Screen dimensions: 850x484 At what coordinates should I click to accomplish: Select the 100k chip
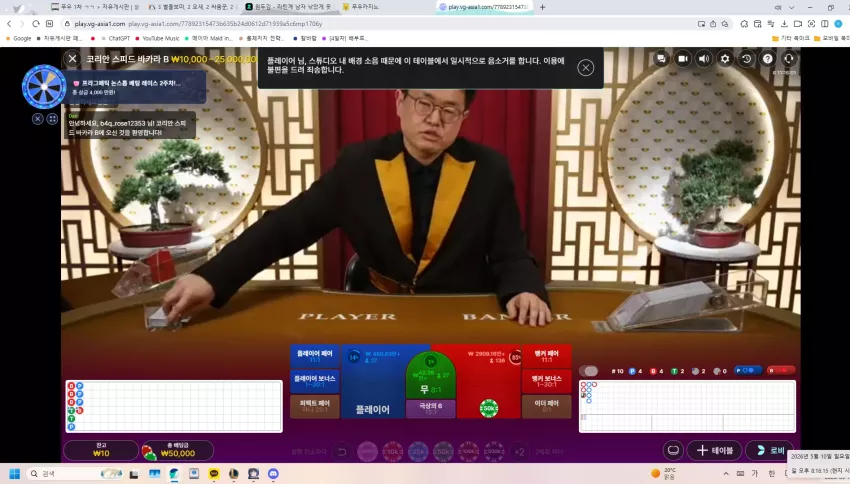[x=469, y=451]
